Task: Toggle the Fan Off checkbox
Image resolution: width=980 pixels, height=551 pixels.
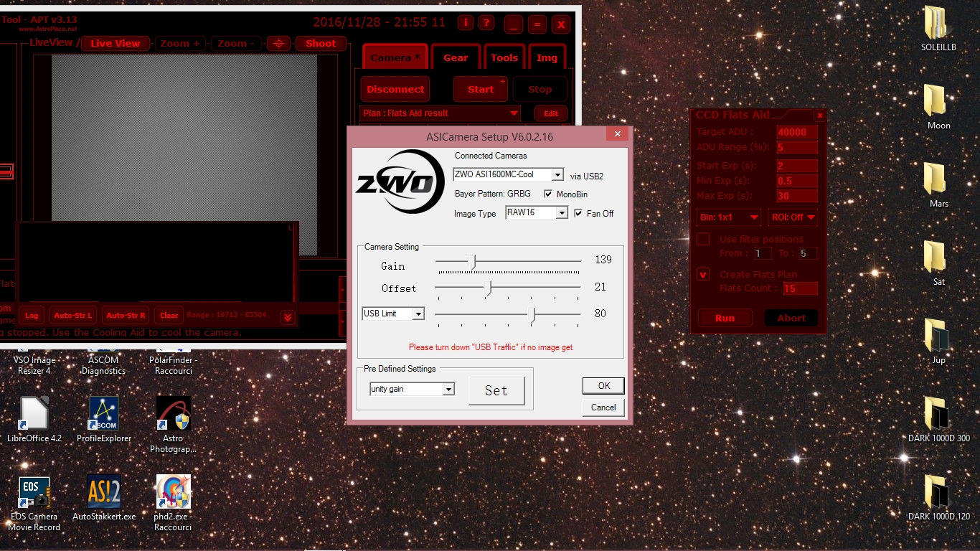Action: tap(578, 213)
